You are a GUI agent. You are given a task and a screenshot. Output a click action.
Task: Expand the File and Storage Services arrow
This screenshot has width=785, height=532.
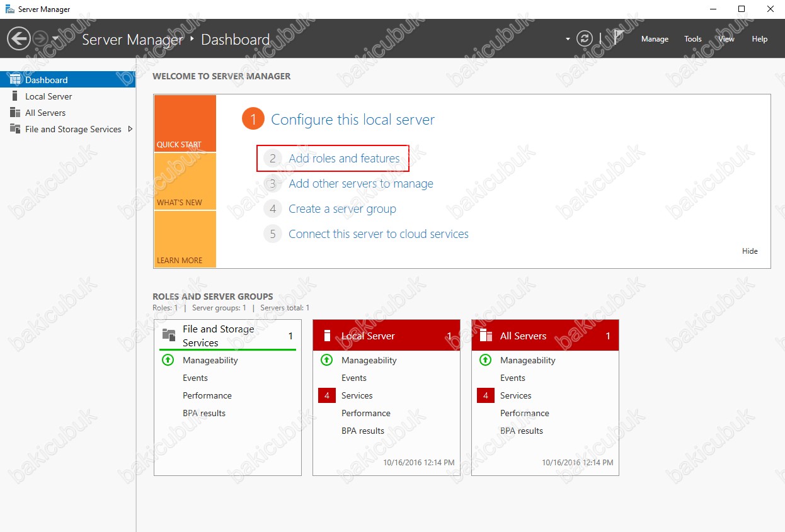tap(130, 129)
